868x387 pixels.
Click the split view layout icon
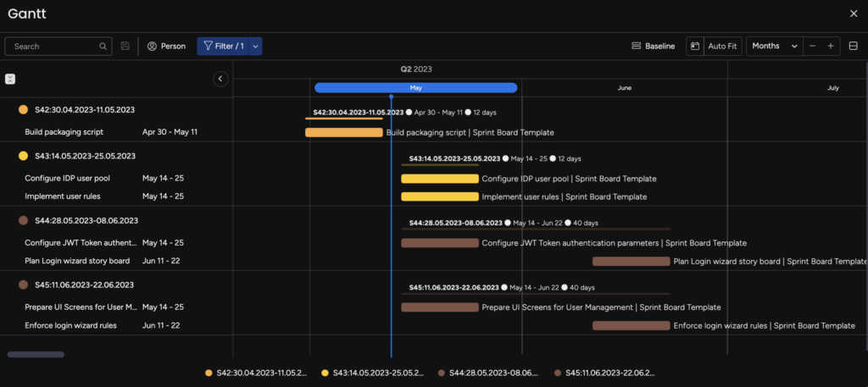click(x=854, y=46)
